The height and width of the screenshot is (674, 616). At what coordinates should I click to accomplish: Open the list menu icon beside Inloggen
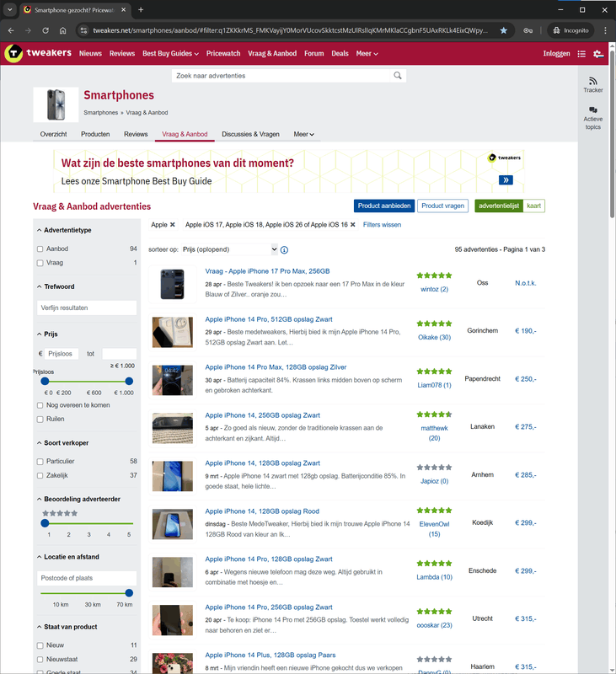point(581,54)
